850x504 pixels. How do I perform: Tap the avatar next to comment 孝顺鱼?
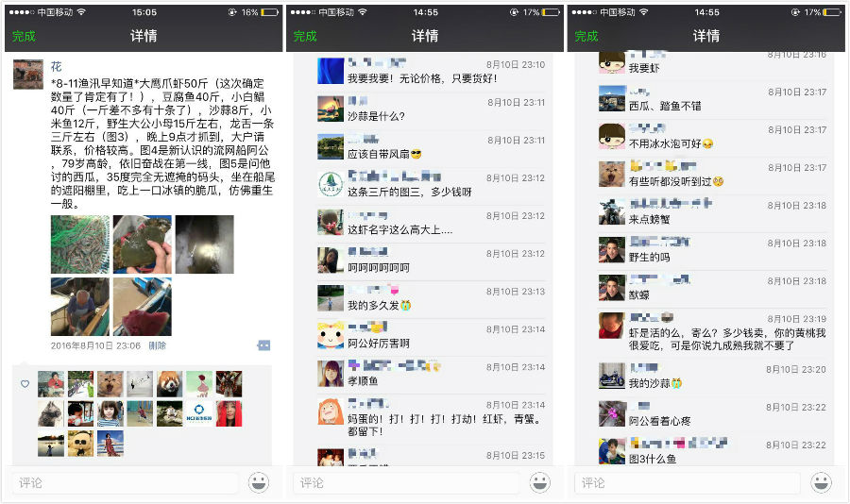coord(331,373)
